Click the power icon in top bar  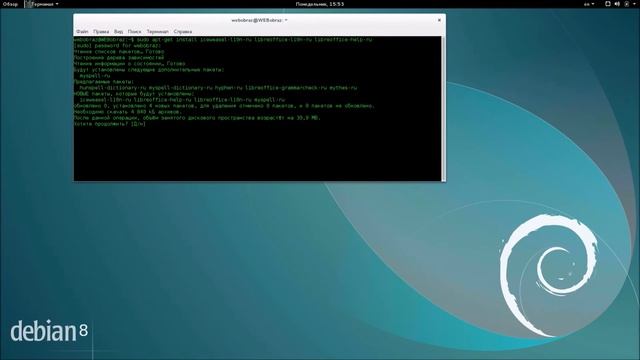point(627,4)
